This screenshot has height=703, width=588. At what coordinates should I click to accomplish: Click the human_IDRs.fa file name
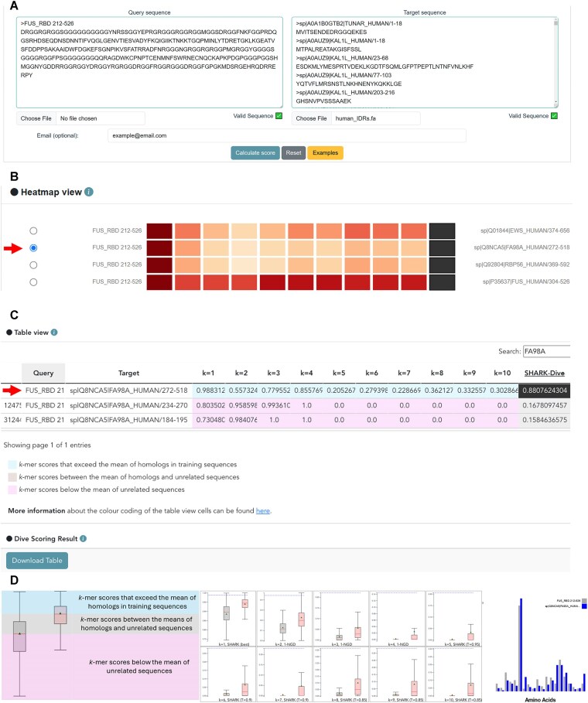click(x=356, y=118)
